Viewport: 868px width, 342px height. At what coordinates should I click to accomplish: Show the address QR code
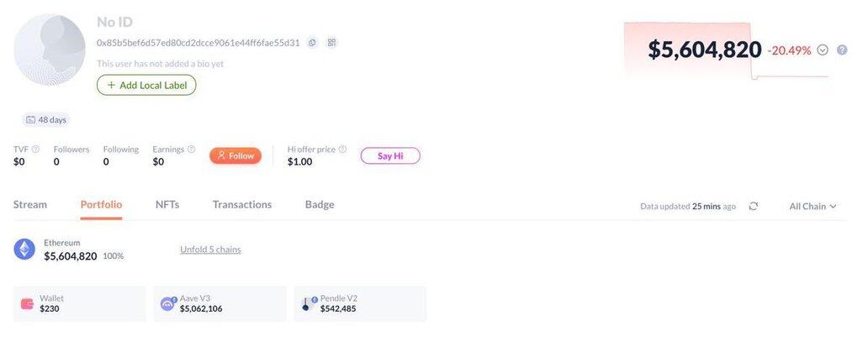[x=332, y=43]
